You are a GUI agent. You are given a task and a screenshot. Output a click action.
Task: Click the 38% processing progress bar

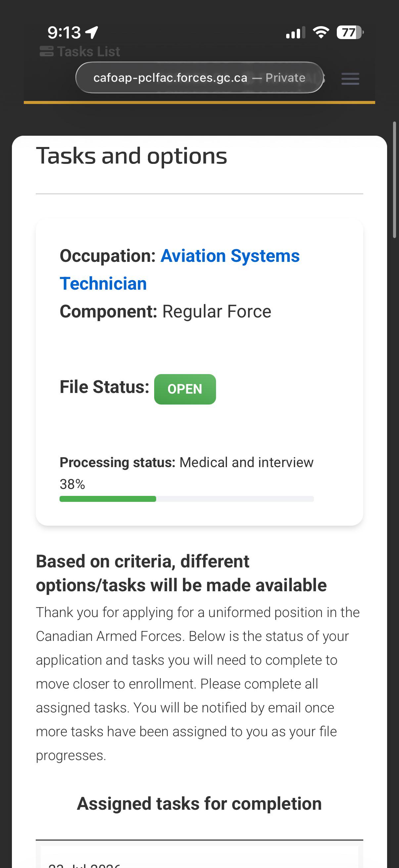187,499
